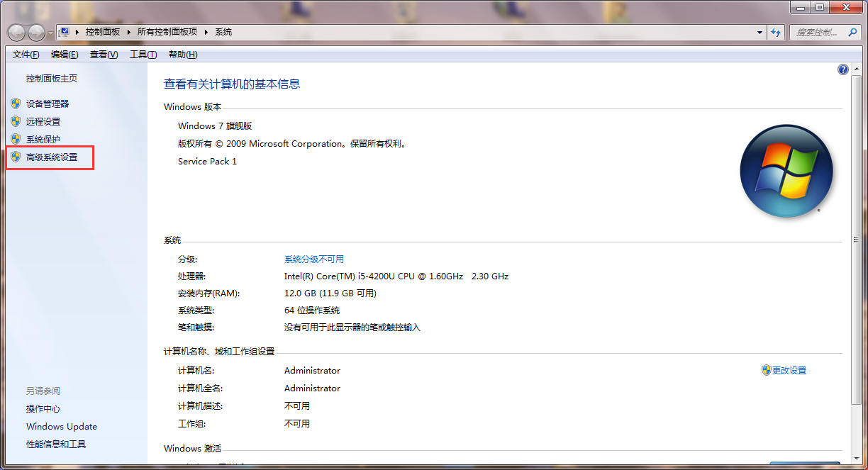
Task: Minimize the System window
Action: coord(800,7)
